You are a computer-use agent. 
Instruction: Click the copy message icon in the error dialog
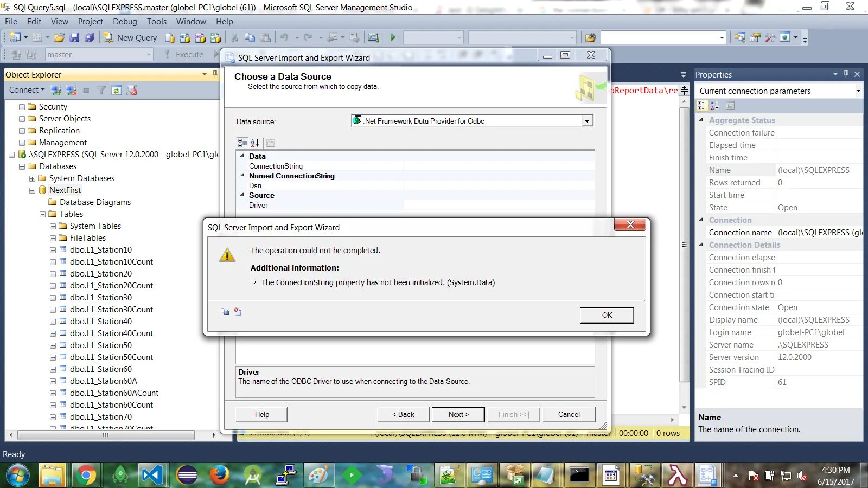[225, 312]
